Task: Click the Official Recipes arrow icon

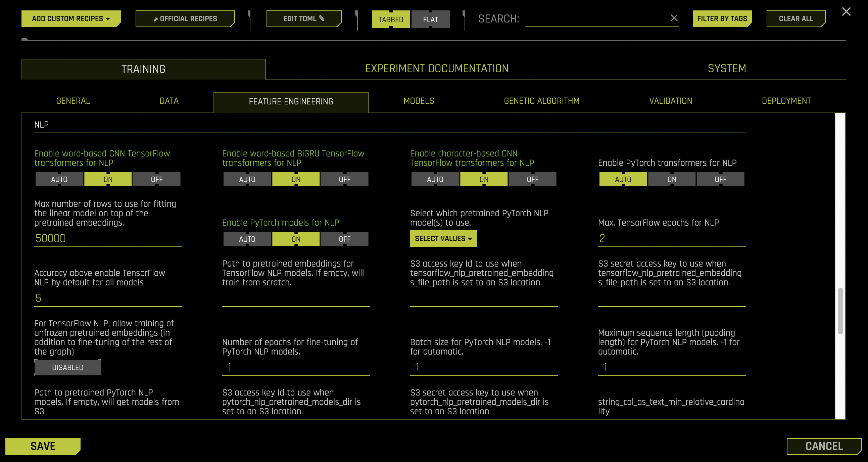Action: tap(156, 19)
